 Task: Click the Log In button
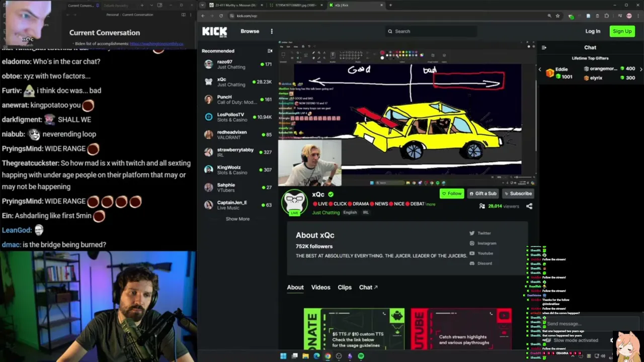[593, 31]
